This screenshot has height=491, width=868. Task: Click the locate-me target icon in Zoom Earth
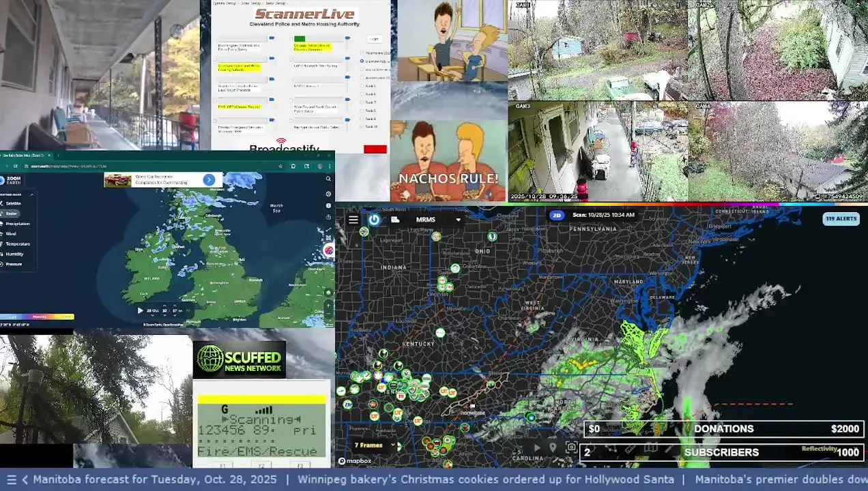pyautogui.click(x=328, y=194)
